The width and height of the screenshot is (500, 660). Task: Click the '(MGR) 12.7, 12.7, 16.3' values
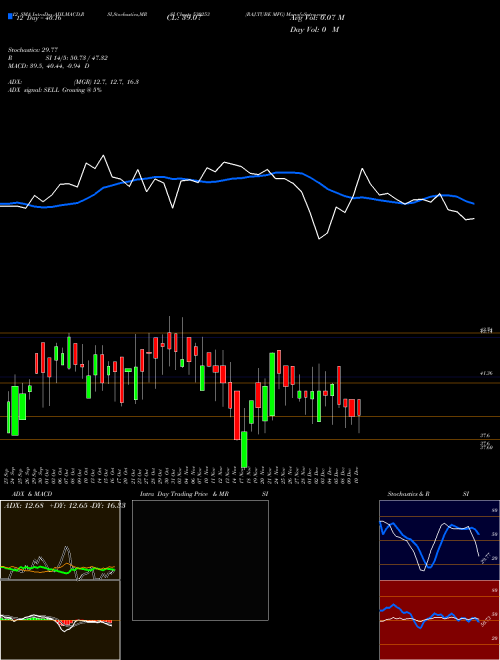coord(106,82)
